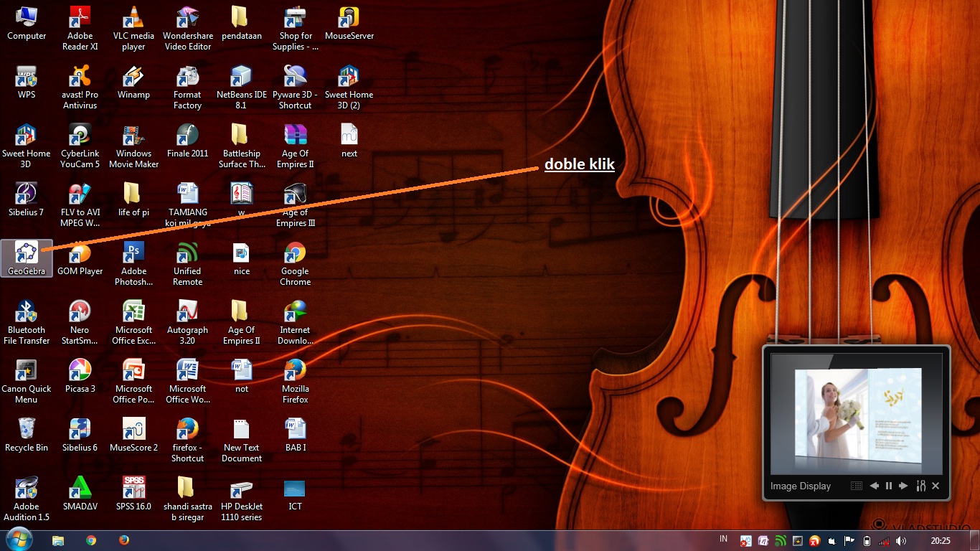Select the Format Factory icon
Screen dimensions: 980x551
pyautogui.click(x=188, y=87)
